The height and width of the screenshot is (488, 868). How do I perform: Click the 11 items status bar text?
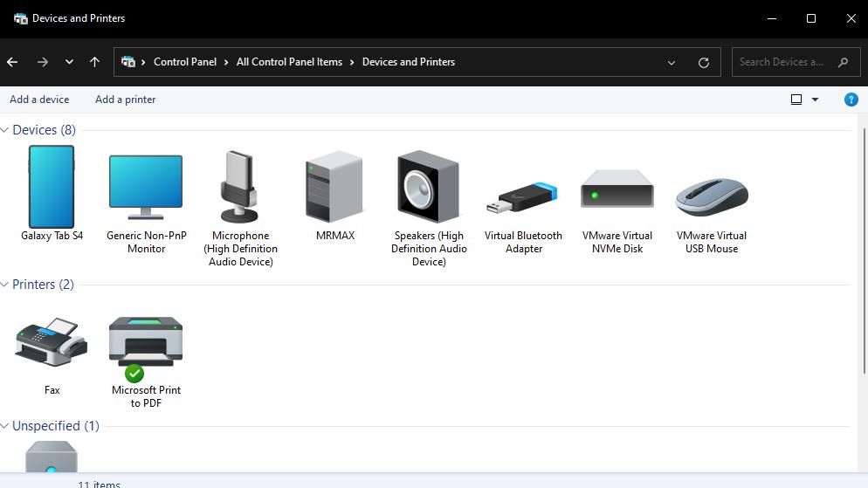tap(99, 484)
